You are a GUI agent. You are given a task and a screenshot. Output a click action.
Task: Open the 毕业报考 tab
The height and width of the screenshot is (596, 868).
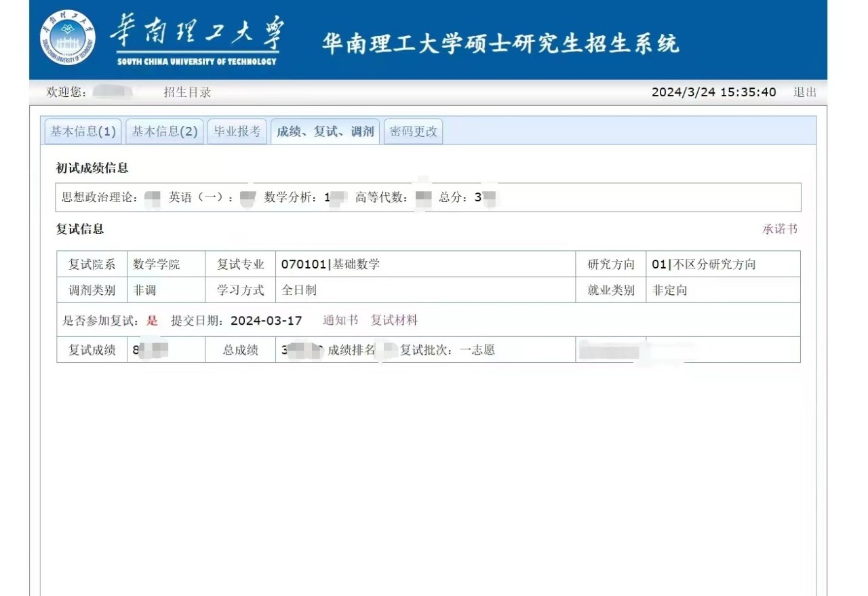(x=237, y=132)
